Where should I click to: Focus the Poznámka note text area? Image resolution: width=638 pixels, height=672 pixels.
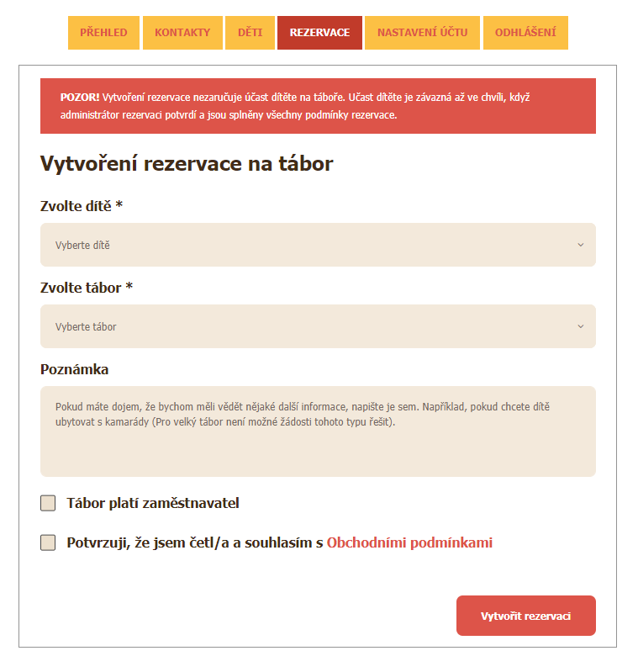[x=318, y=431]
